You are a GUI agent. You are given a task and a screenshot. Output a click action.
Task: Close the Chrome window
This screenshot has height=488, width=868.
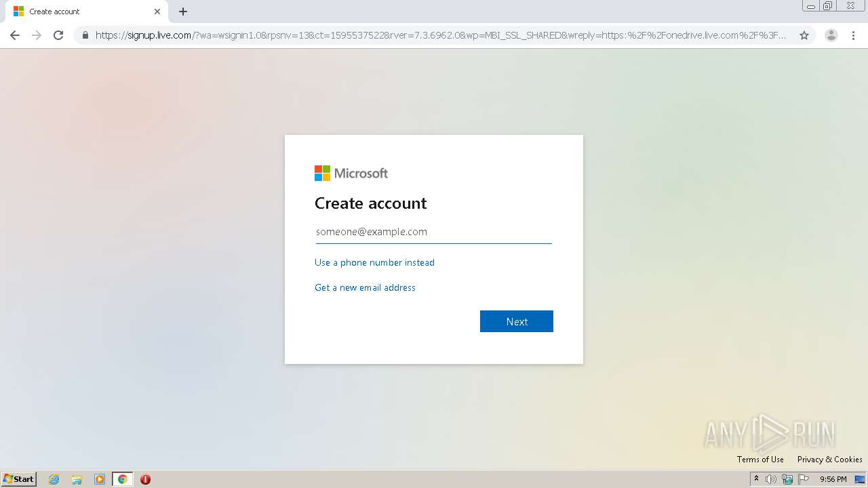[x=850, y=6]
